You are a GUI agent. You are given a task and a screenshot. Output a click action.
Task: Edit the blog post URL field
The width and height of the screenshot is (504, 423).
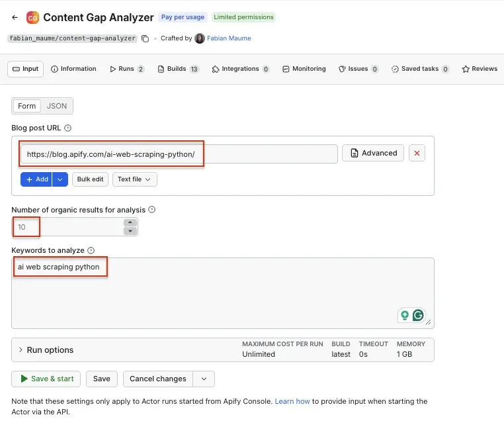[x=179, y=154]
